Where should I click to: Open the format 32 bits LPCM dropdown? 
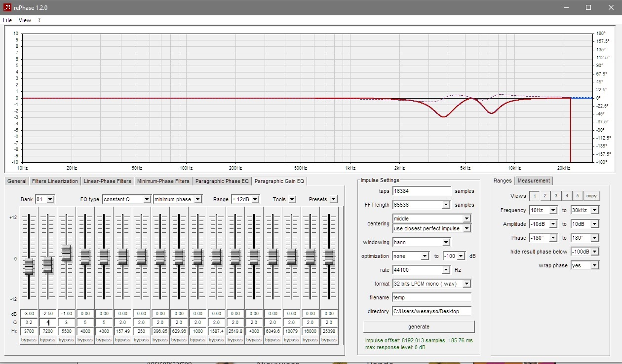pyautogui.click(x=431, y=284)
